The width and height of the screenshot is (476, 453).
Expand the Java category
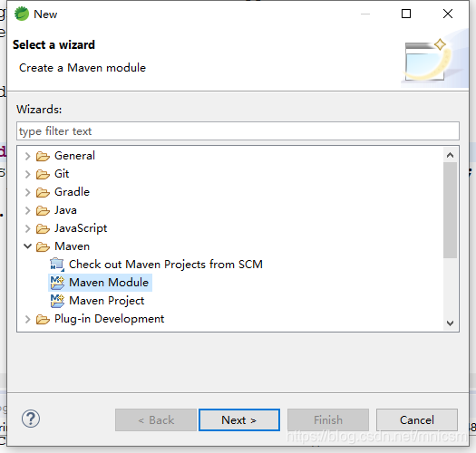[27, 210]
